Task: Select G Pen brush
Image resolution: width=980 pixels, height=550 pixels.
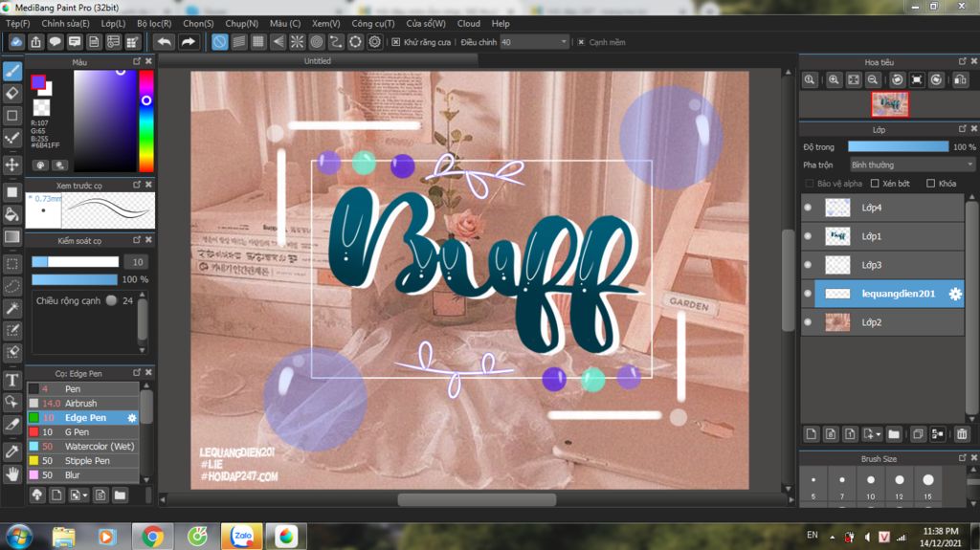Action: 82,432
